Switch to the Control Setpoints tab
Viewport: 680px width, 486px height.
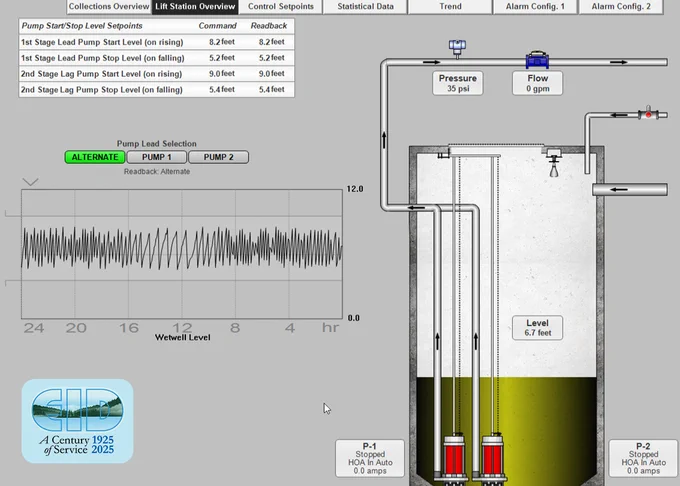tap(281, 7)
